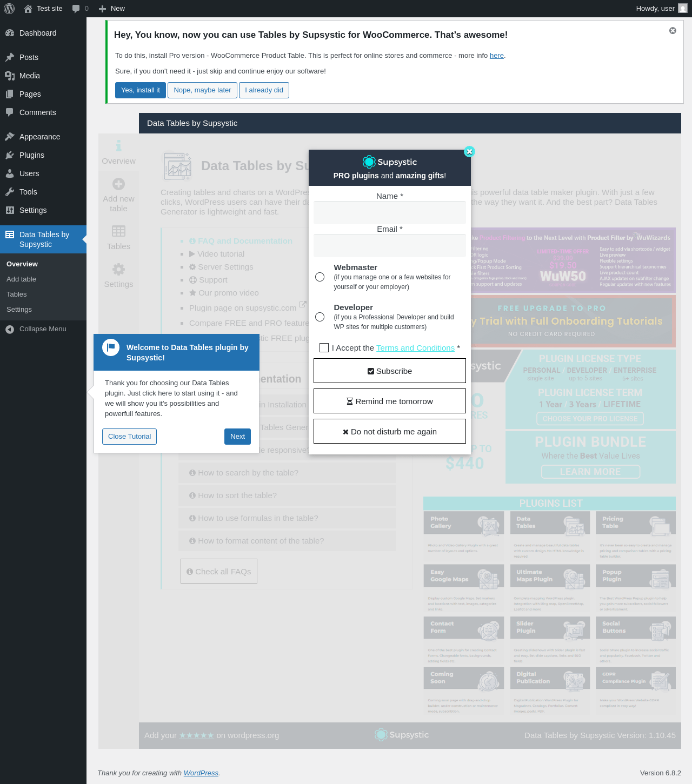Check the Accept Terms checkbox
The width and height of the screenshot is (692, 784).
click(x=324, y=348)
